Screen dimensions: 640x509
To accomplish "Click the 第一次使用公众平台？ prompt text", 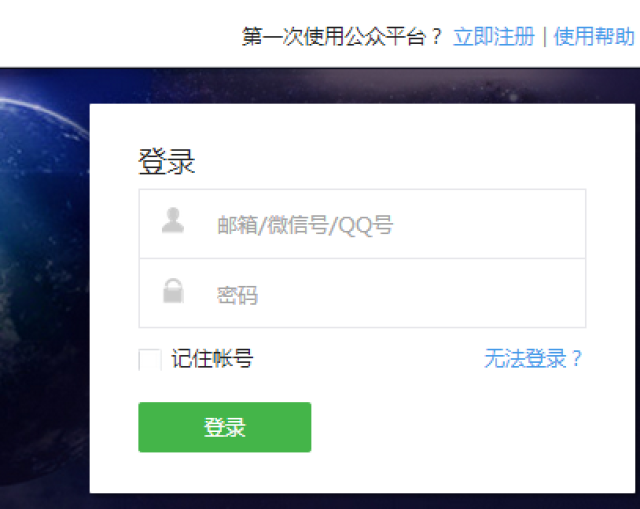I will pos(342,37).
